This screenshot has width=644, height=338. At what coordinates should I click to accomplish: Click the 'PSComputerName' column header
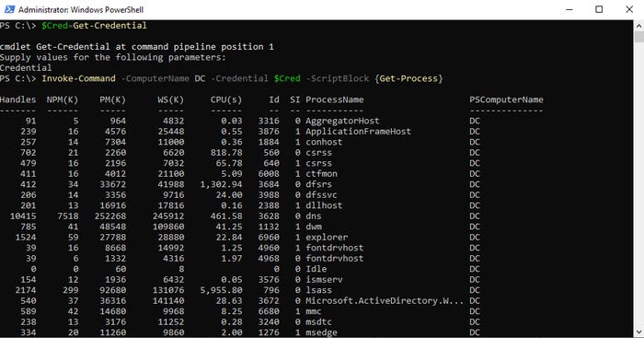(506, 99)
